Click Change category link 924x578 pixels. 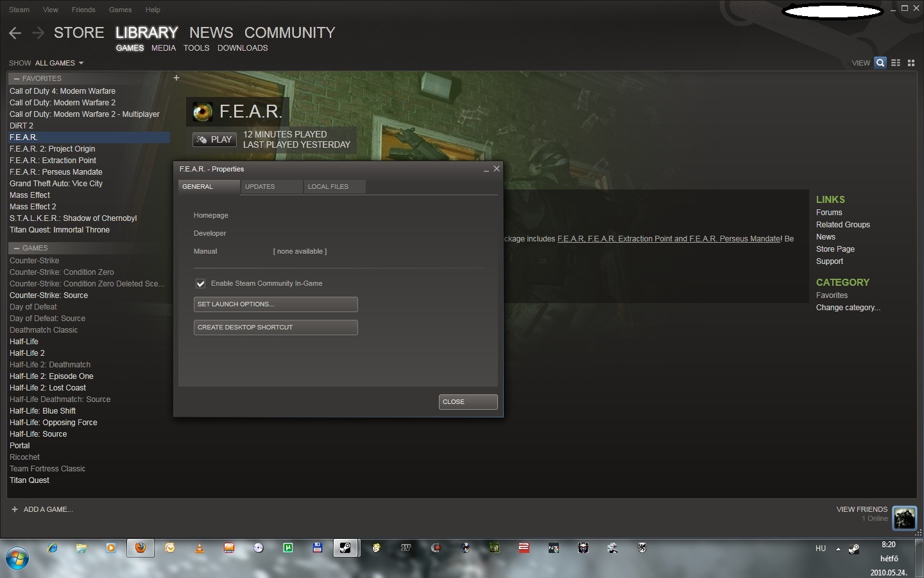coord(848,308)
